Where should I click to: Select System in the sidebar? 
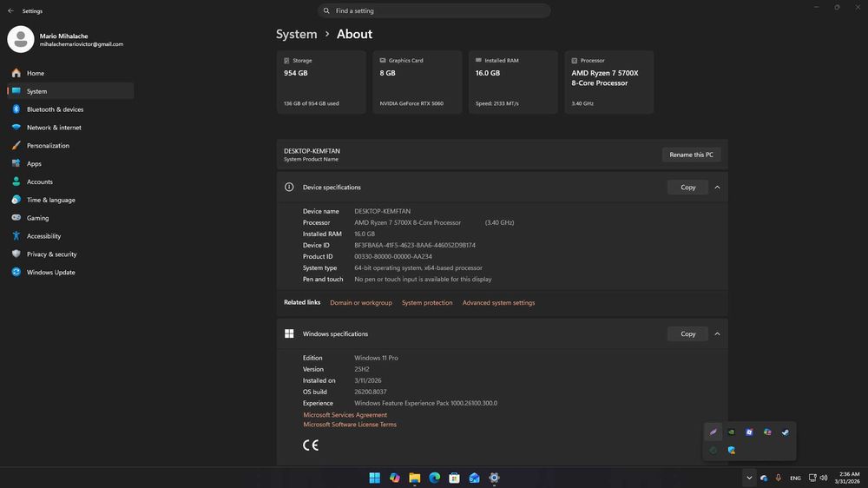tap(70, 91)
